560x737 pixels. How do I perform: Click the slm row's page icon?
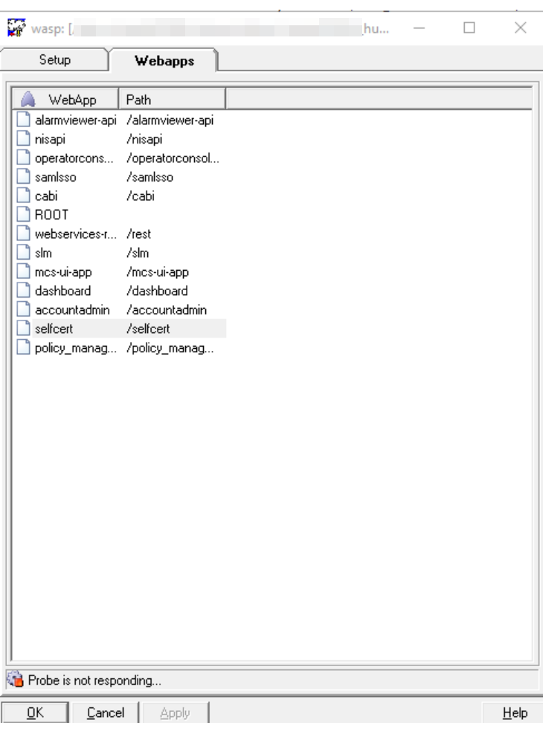click(x=24, y=253)
